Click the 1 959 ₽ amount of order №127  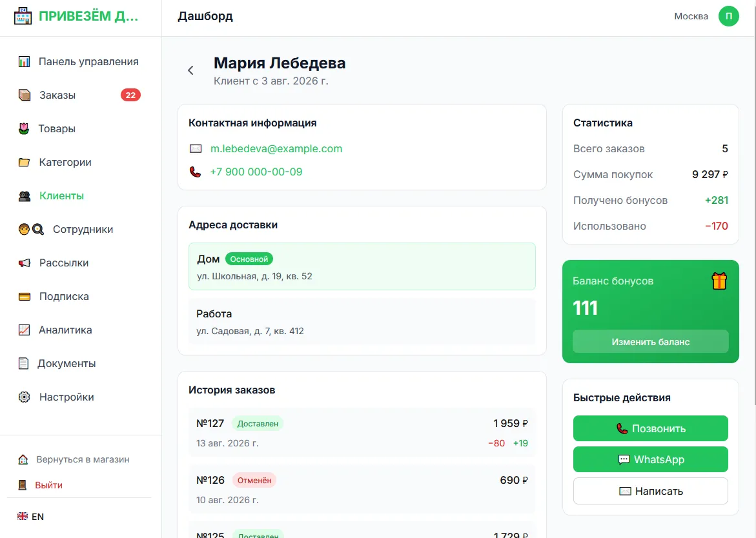(511, 423)
